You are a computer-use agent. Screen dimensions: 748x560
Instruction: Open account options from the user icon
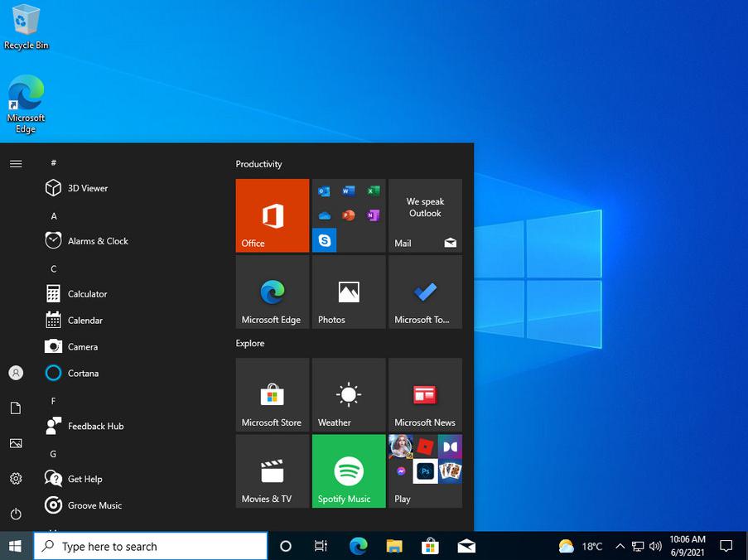click(15, 373)
